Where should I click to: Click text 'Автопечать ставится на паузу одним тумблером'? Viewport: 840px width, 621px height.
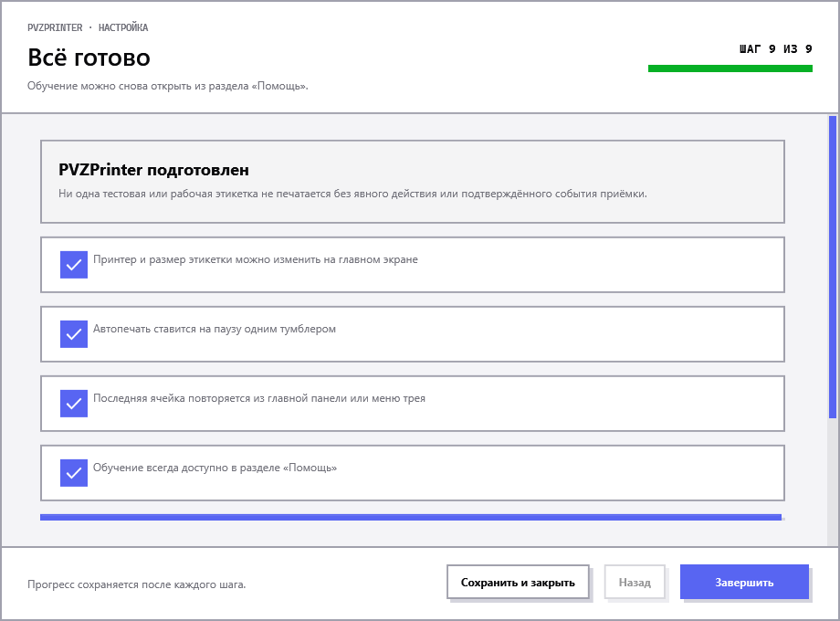coord(215,329)
